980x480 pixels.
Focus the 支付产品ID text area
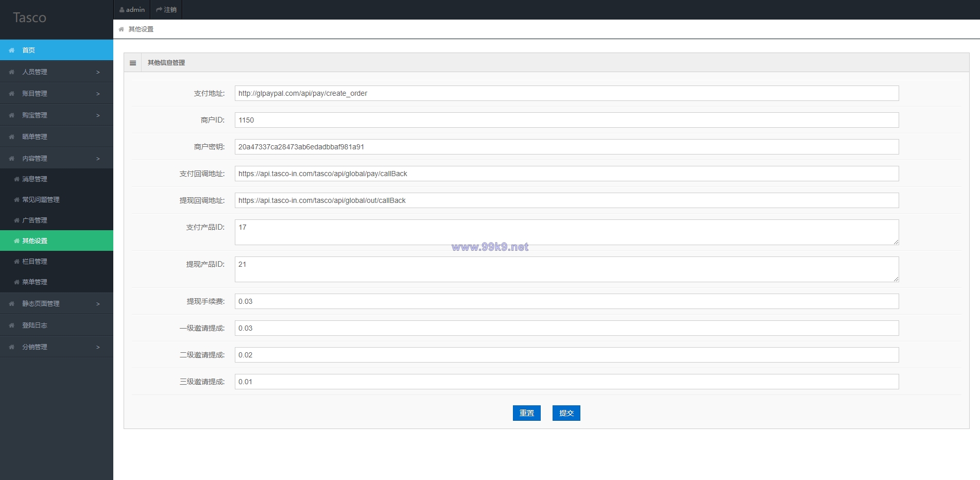tap(567, 232)
